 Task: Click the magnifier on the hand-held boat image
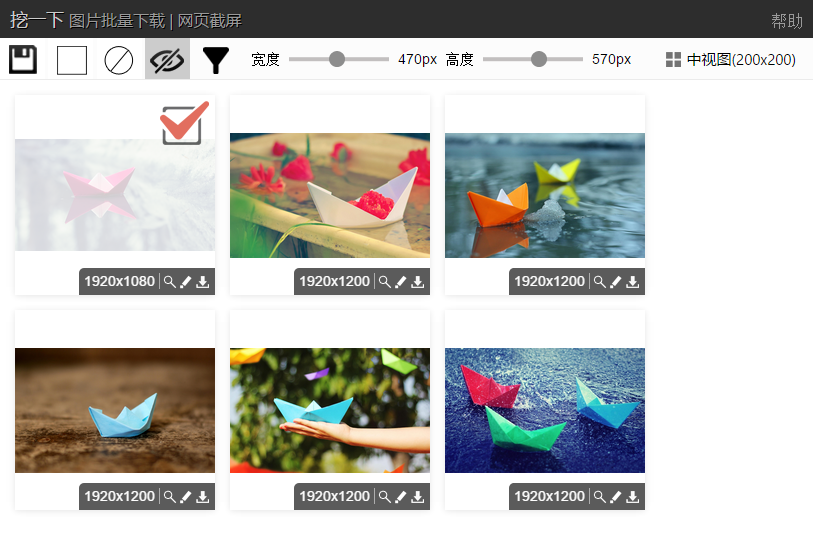pyautogui.click(x=384, y=497)
